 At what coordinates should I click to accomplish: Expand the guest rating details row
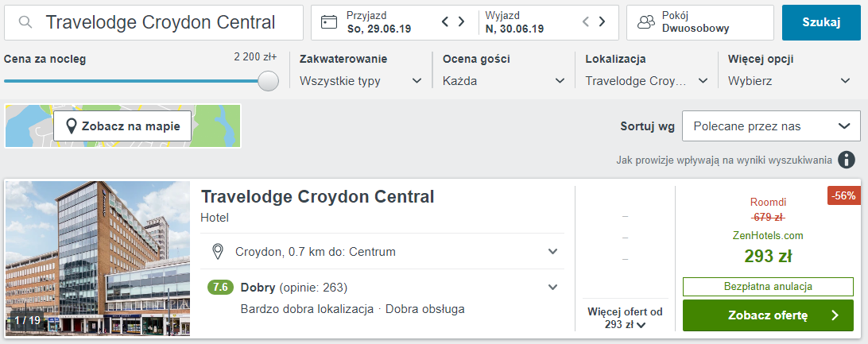(553, 288)
